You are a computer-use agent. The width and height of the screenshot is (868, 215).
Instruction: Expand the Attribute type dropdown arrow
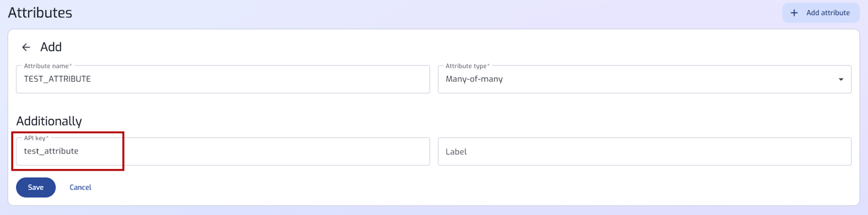[x=841, y=80]
